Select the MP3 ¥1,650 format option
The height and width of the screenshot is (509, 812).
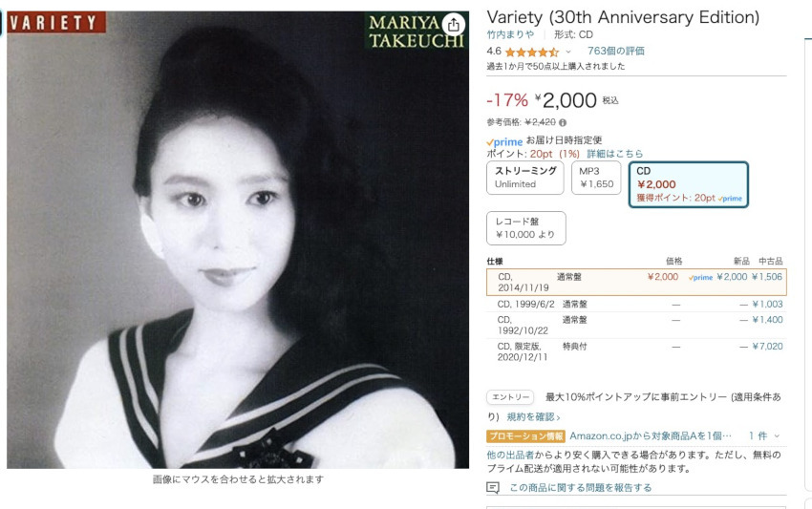[x=596, y=178]
